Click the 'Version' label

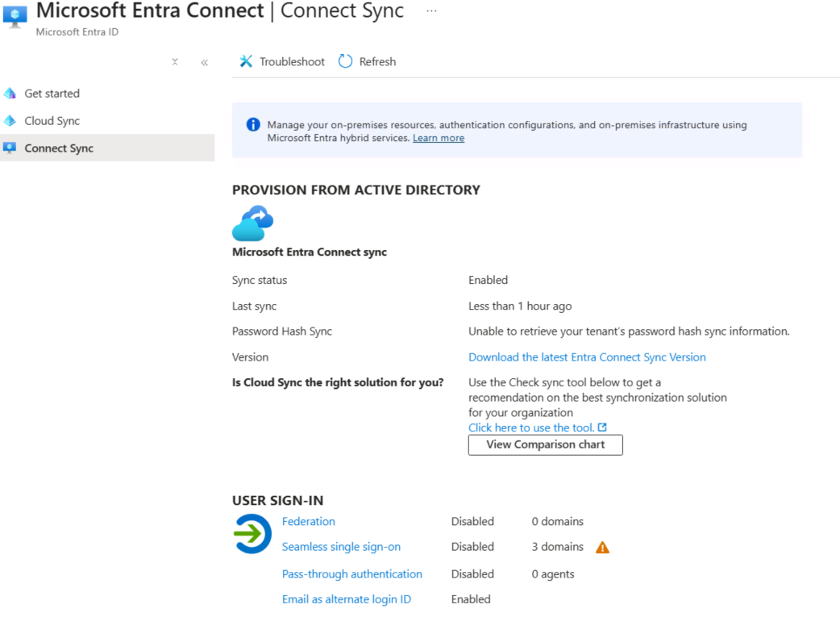pyautogui.click(x=250, y=357)
